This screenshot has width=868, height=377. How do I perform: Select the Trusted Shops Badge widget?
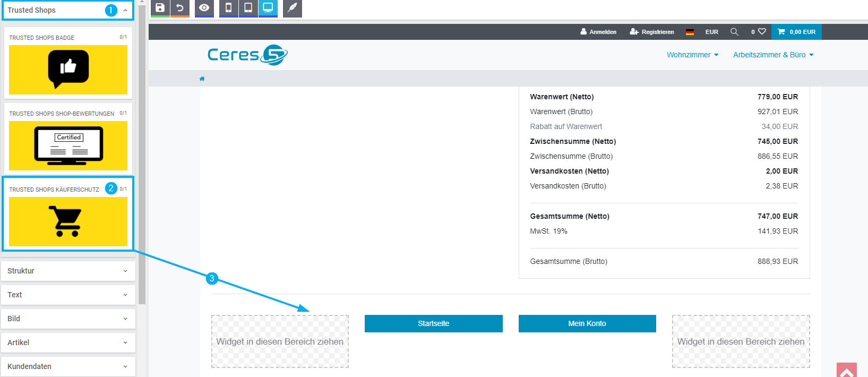tap(68, 63)
